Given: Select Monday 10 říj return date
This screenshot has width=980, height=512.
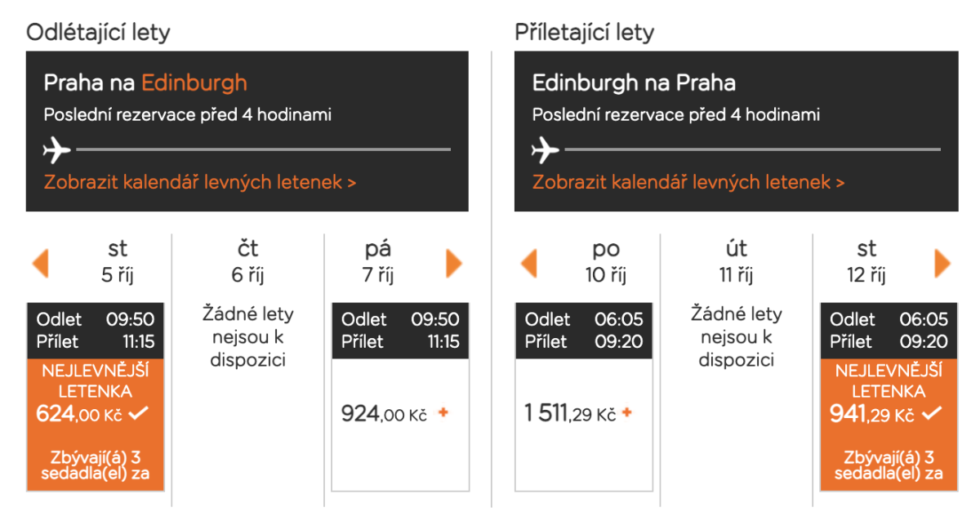Looking at the screenshot, I should tap(606, 261).
